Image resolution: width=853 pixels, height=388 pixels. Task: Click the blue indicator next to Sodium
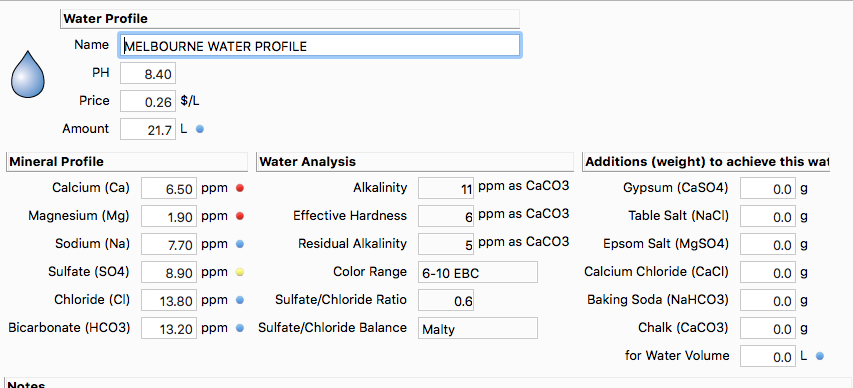[x=239, y=244]
